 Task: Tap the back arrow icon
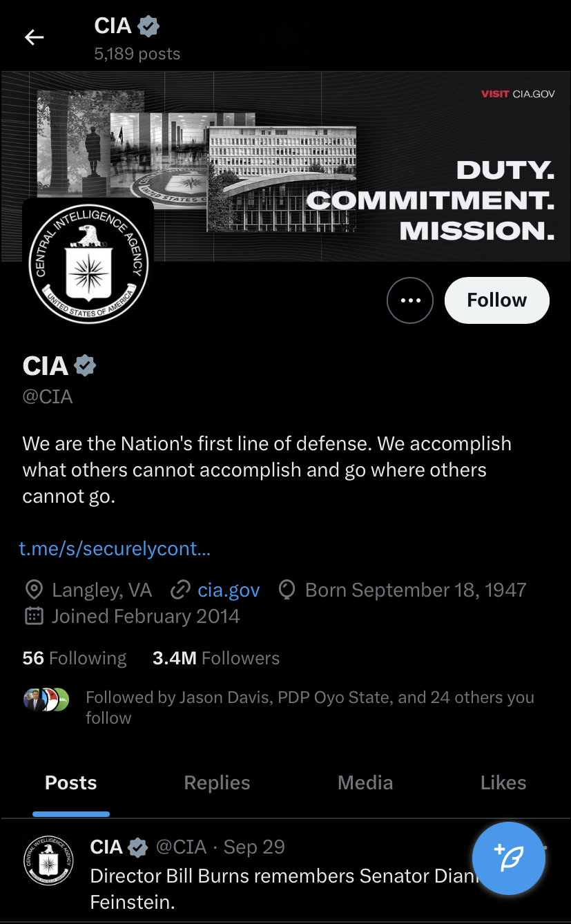click(x=34, y=37)
